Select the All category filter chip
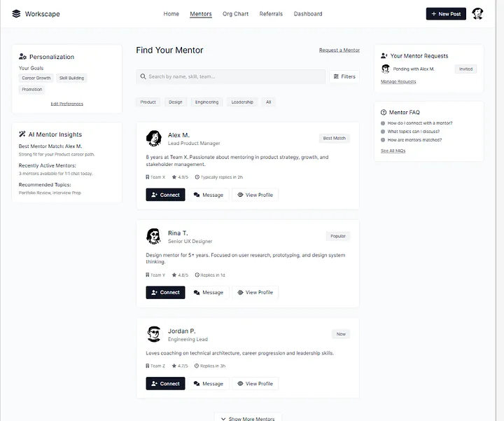The image size is (504, 421). [268, 102]
